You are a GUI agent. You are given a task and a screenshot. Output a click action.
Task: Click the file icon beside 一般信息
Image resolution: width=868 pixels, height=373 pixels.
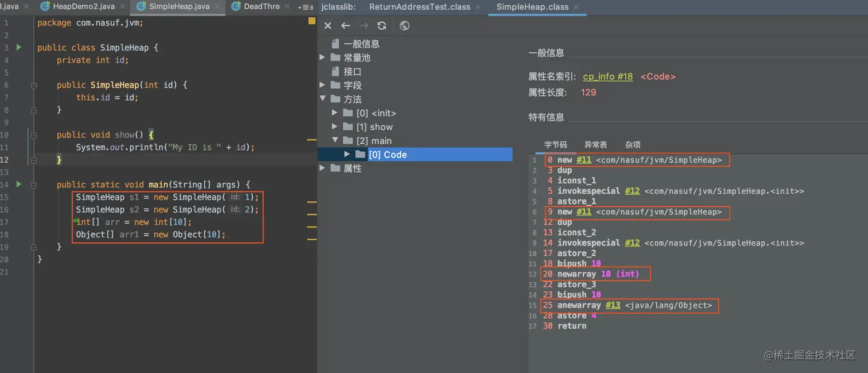click(x=335, y=44)
